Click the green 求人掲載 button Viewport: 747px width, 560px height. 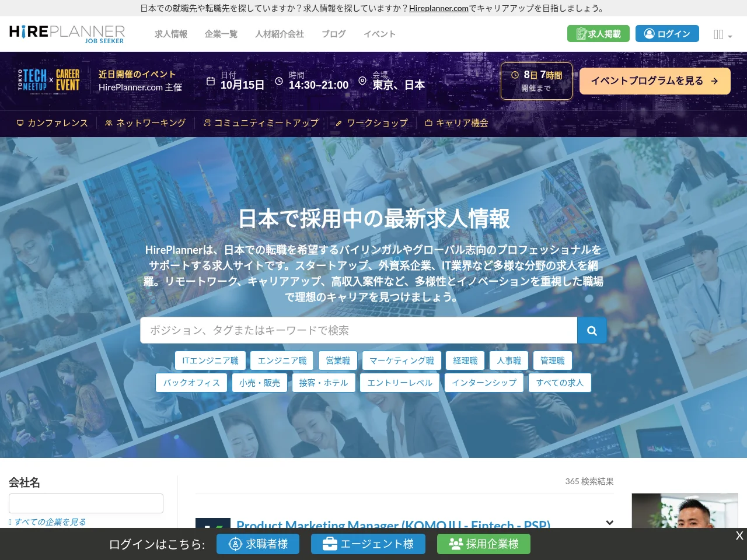tap(598, 34)
